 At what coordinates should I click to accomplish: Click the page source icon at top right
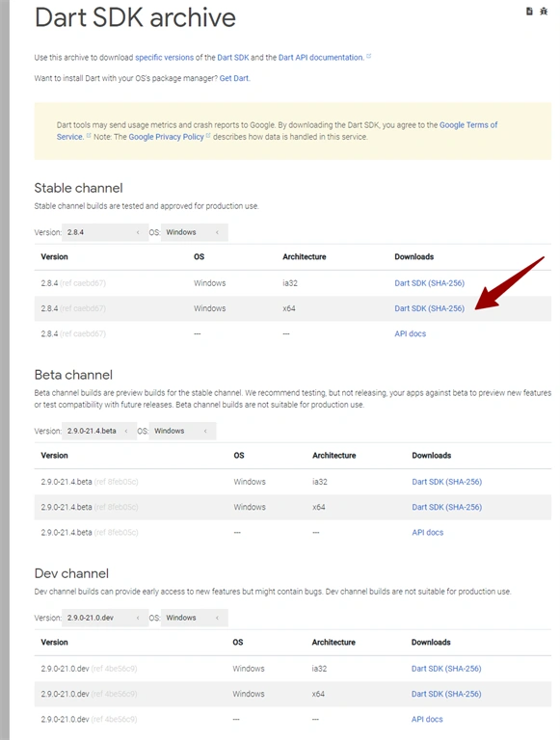[529, 12]
